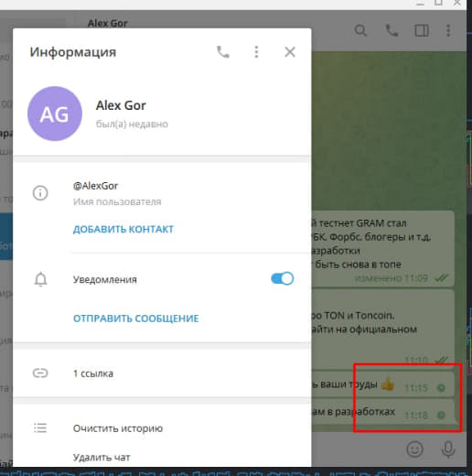Select Удалить чат option
Image resolution: width=472 pixels, height=476 pixels.
click(102, 458)
